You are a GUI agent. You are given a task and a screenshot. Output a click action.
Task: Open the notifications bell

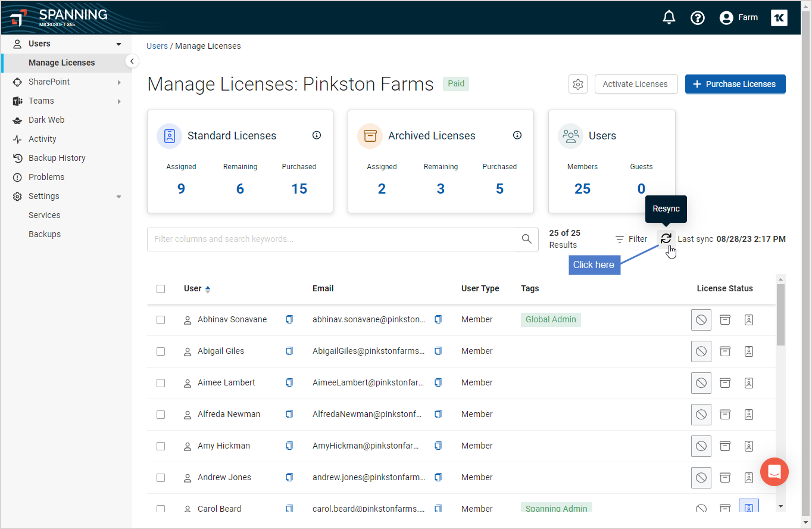(x=669, y=17)
